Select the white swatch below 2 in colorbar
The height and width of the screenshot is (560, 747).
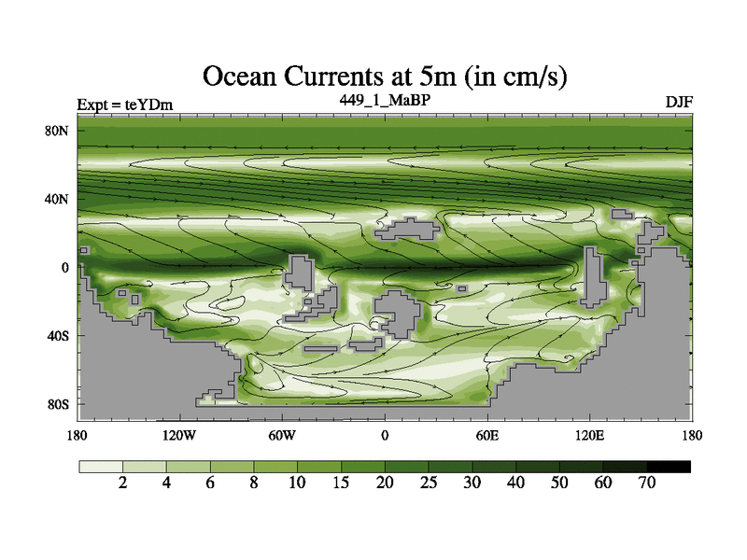(101, 466)
